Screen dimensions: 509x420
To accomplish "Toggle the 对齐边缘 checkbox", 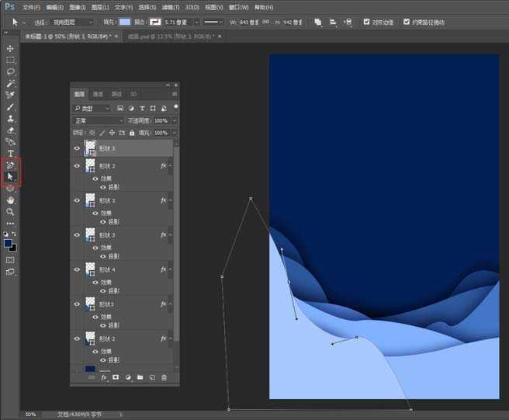I will point(367,23).
